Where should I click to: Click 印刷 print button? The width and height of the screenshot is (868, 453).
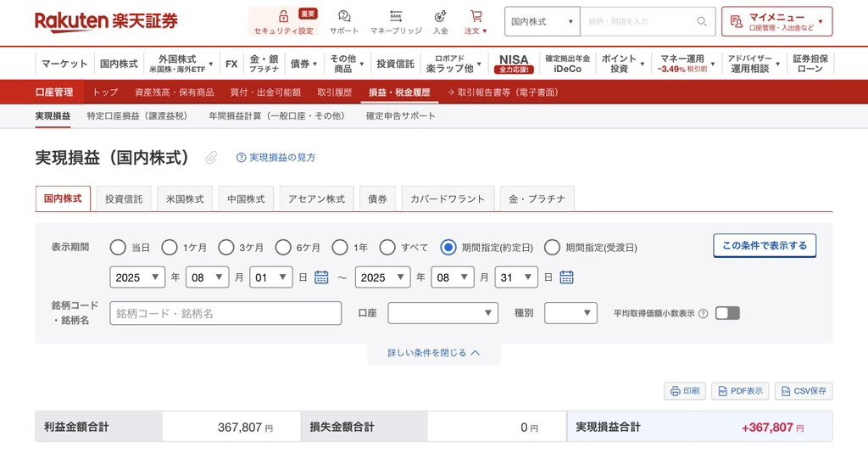click(x=685, y=391)
